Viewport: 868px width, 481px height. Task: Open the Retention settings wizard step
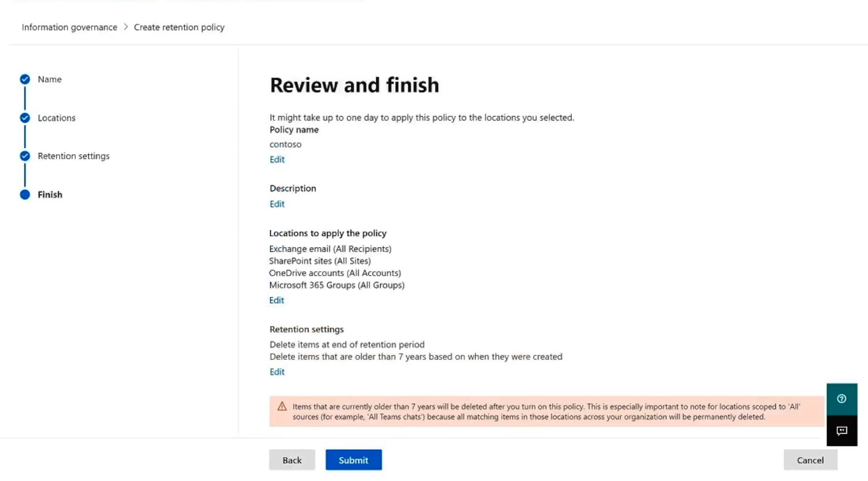(74, 156)
